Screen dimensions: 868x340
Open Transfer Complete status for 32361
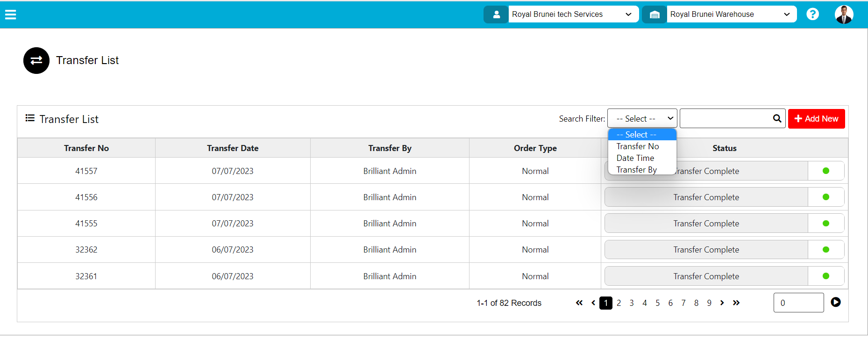click(706, 276)
